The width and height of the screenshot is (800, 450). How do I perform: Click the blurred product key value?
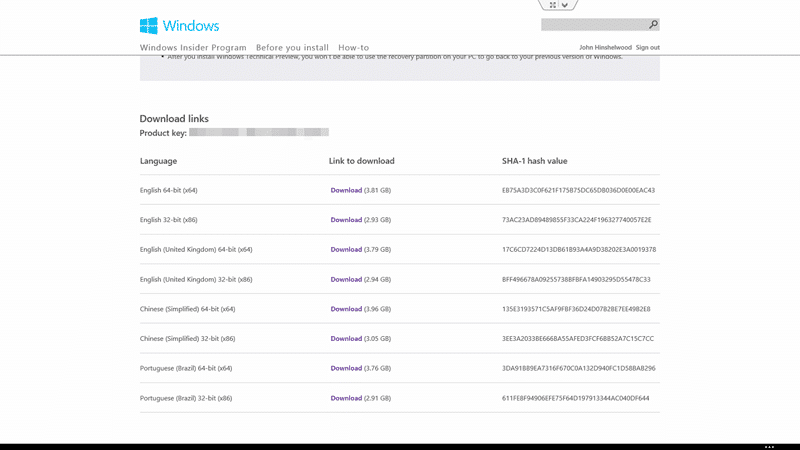point(259,132)
